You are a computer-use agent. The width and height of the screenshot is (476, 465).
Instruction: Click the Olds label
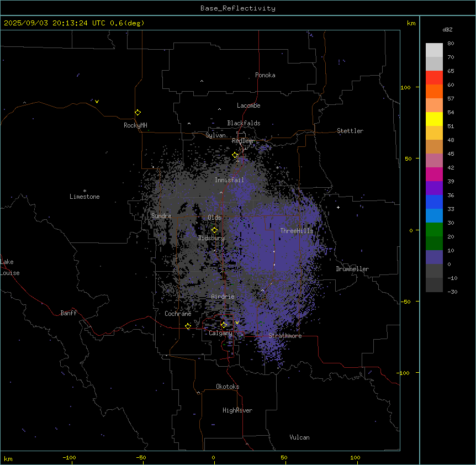point(214,218)
